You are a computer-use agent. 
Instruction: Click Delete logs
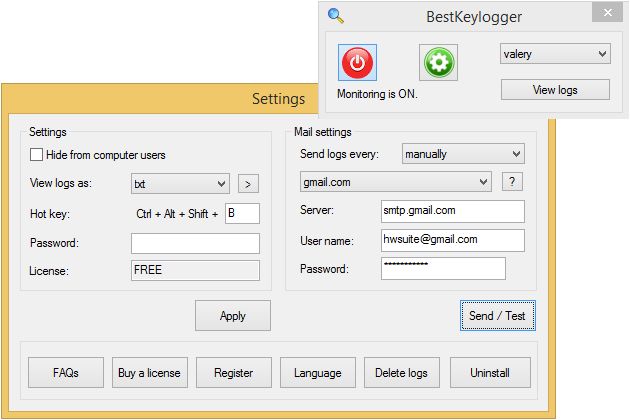point(402,373)
